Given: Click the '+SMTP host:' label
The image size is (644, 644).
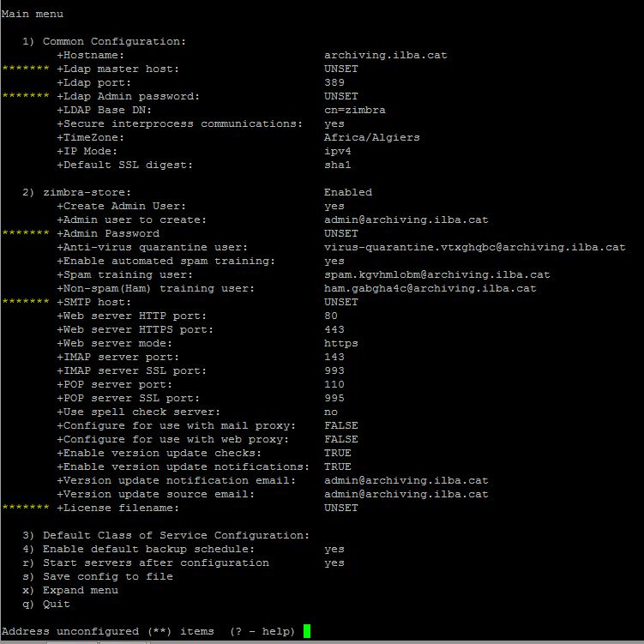Looking at the screenshot, I should (x=93, y=303).
